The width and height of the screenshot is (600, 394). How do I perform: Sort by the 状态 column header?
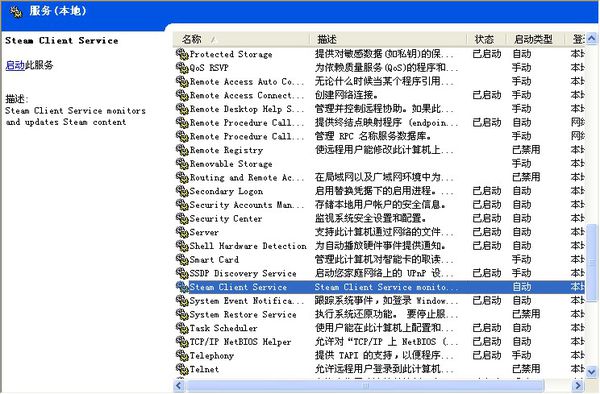(x=486, y=39)
